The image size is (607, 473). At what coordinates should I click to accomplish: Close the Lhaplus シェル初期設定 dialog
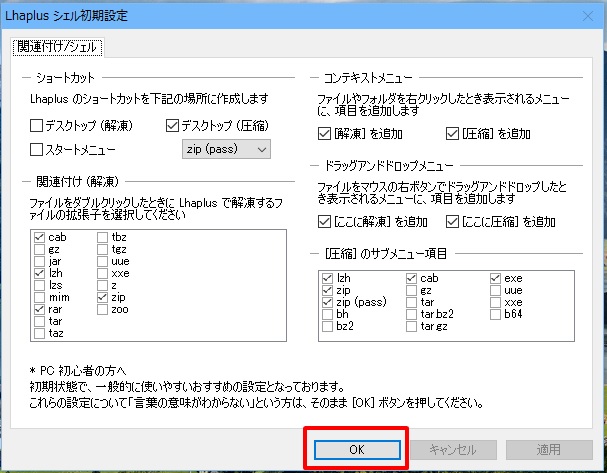click(x=588, y=16)
